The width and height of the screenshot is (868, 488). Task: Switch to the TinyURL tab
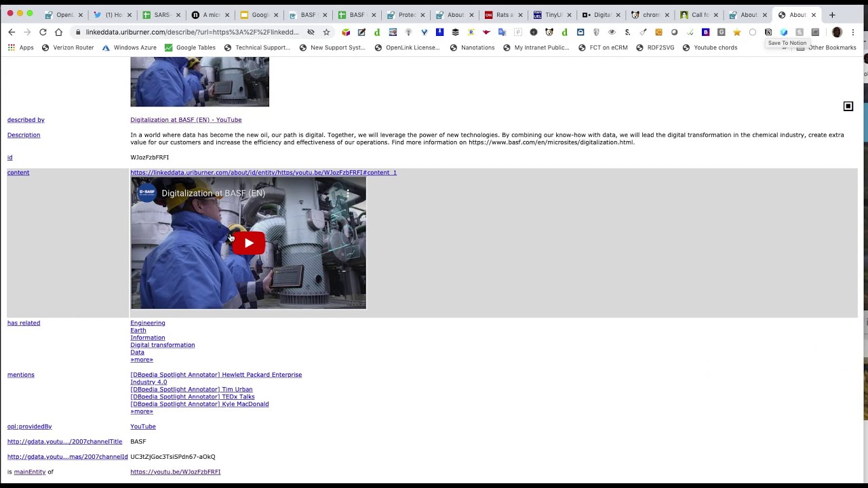pyautogui.click(x=551, y=15)
